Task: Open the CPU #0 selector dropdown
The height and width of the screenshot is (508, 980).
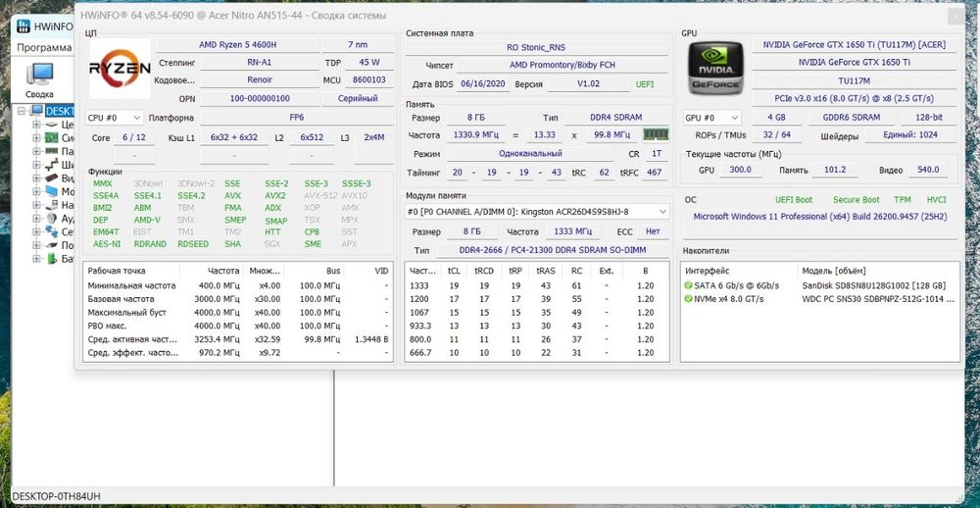Action: 115,118
